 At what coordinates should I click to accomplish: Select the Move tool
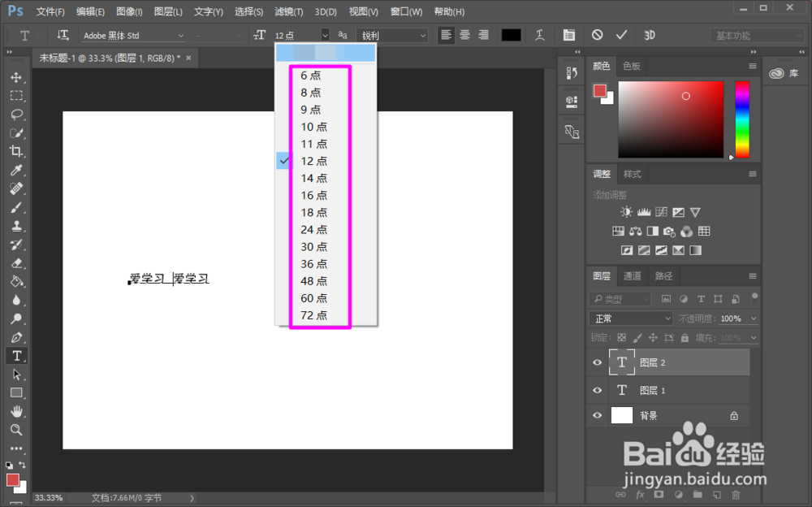click(17, 76)
